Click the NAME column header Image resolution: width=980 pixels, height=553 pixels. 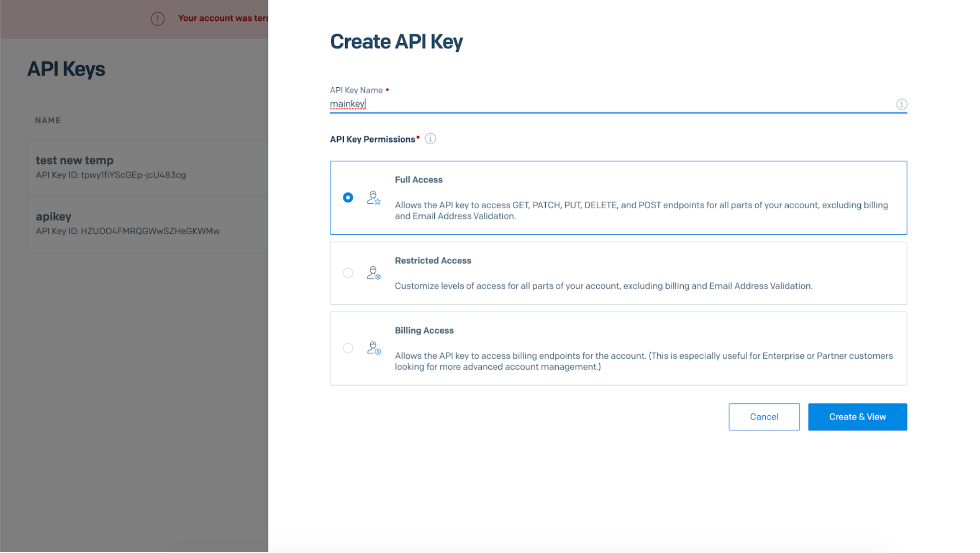tap(48, 121)
